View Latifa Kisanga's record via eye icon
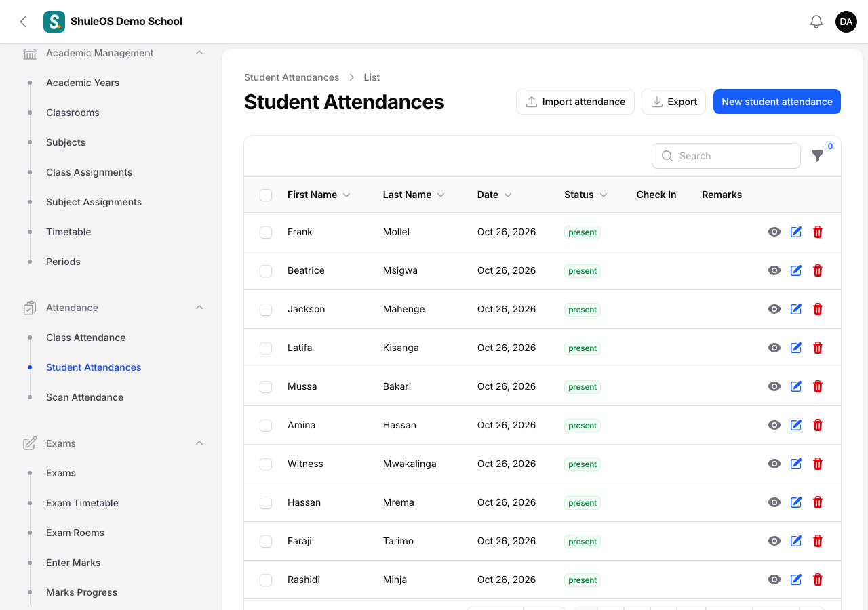 coord(774,348)
